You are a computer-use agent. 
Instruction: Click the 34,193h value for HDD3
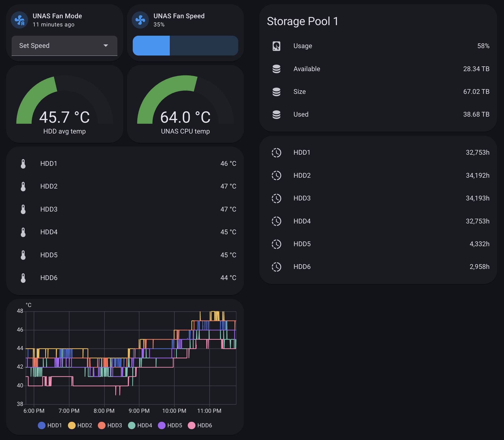(478, 198)
